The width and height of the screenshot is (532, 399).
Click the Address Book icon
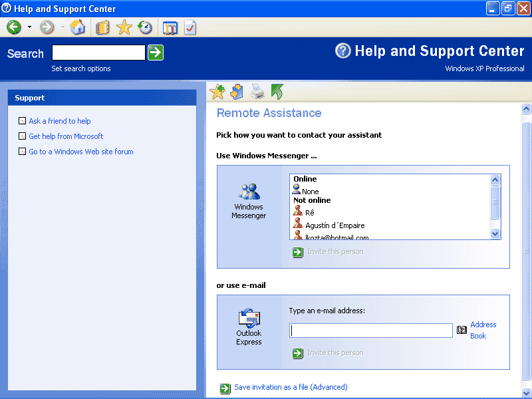pyautogui.click(x=462, y=330)
